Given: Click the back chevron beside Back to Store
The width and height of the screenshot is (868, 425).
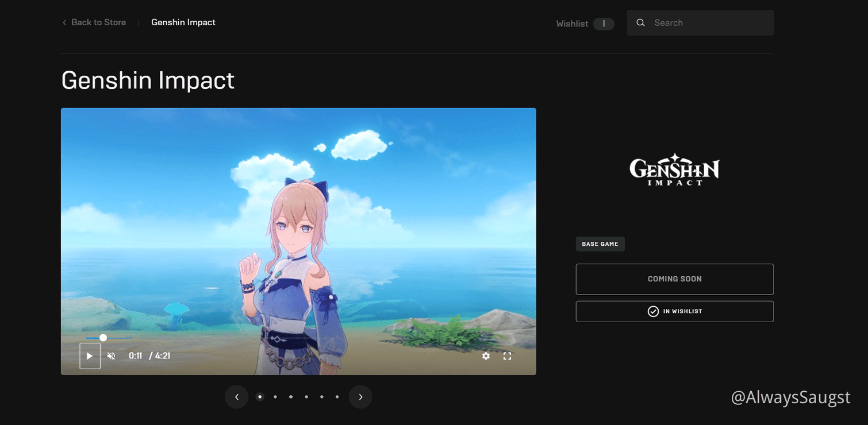Looking at the screenshot, I should click(x=64, y=22).
